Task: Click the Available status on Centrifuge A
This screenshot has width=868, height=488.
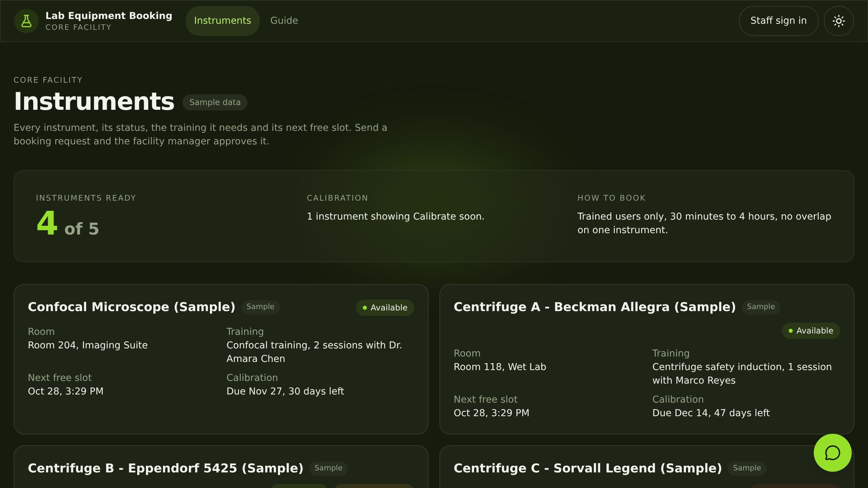Action: (811, 331)
